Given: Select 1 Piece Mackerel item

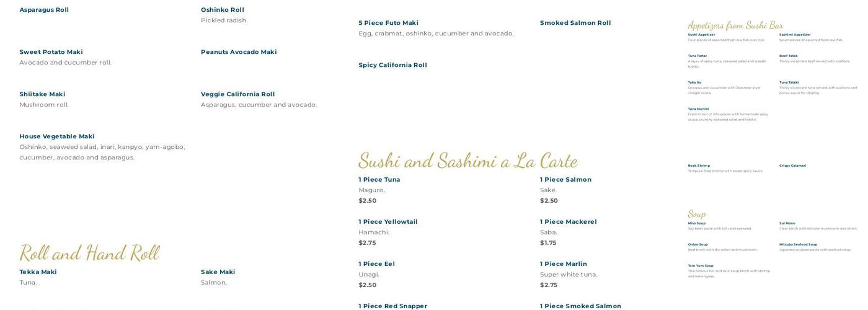Looking at the screenshot, I should click(569, 222).
